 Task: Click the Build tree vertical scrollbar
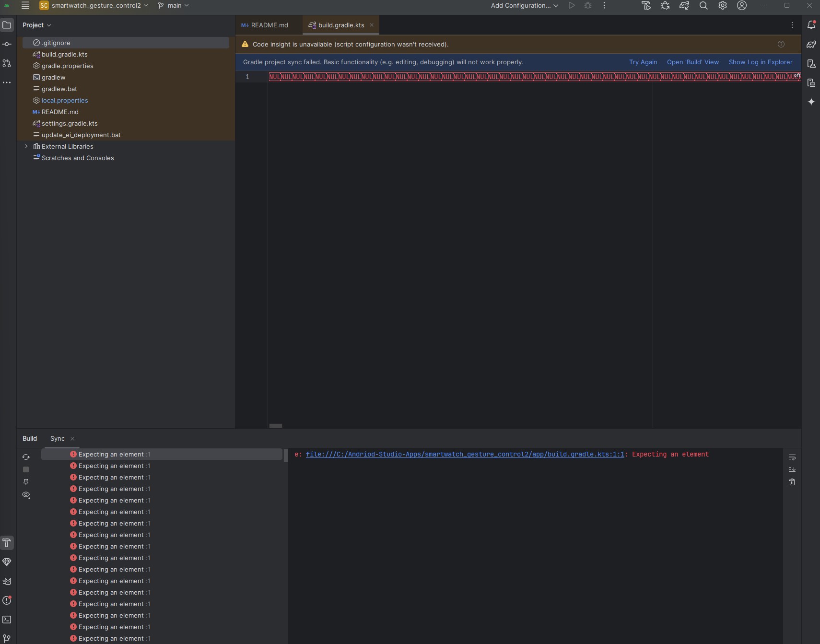[286, 456]
